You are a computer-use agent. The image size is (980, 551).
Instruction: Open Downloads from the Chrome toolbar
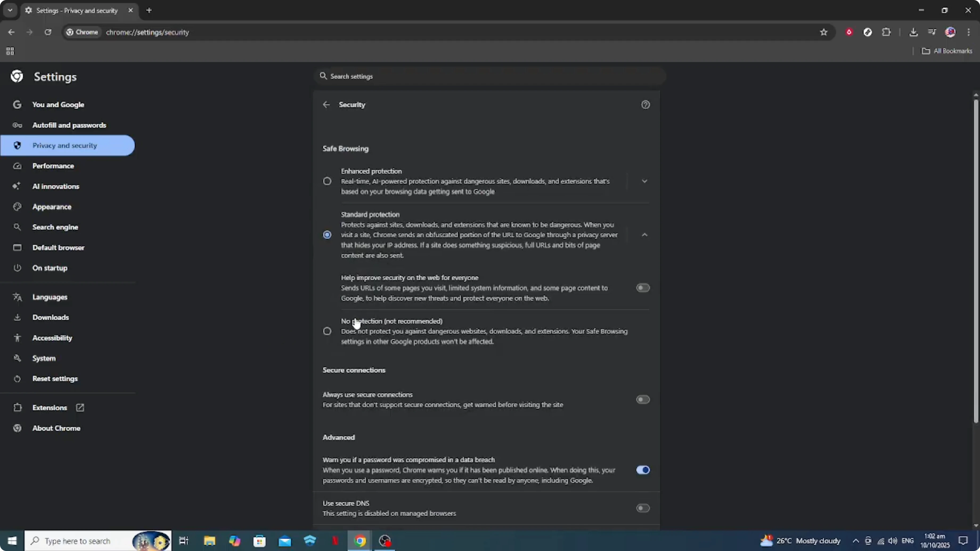[x=914, y=32]
